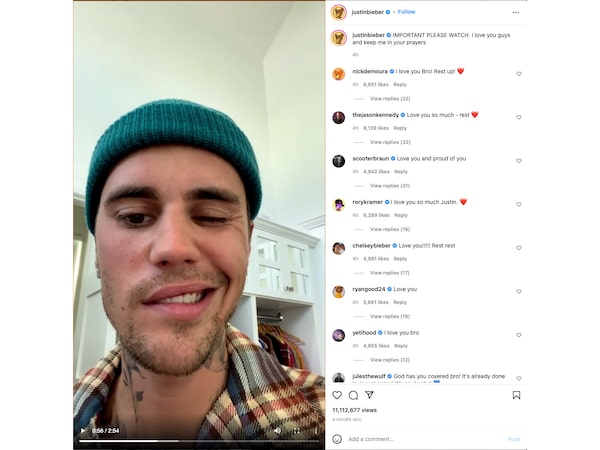Show the replies under rorykramer's comment

[390, 229]
